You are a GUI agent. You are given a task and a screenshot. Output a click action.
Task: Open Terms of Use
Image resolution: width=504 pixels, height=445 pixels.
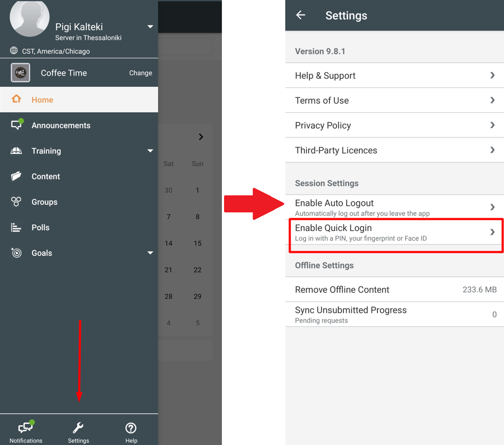click(394, 100)
